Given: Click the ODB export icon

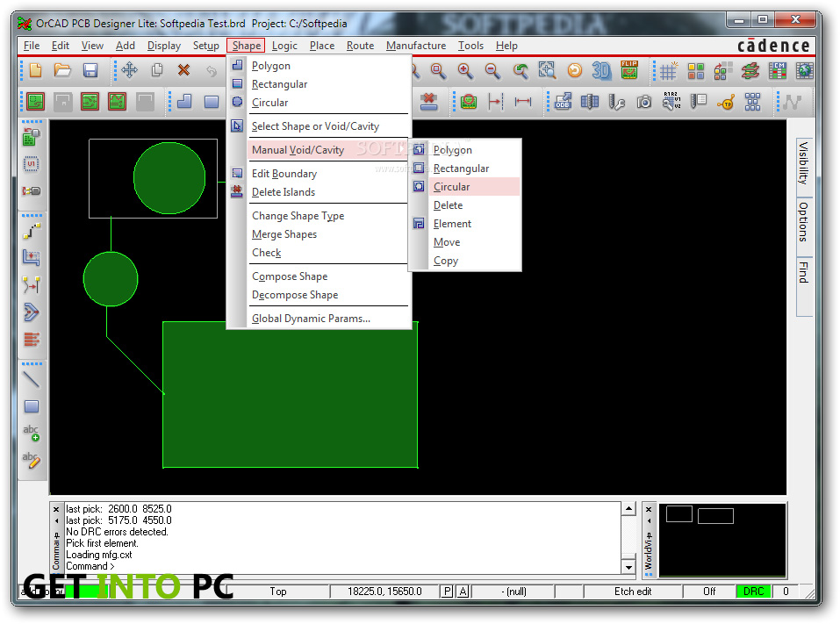Looking at the screenshot, I should (563, 101).
